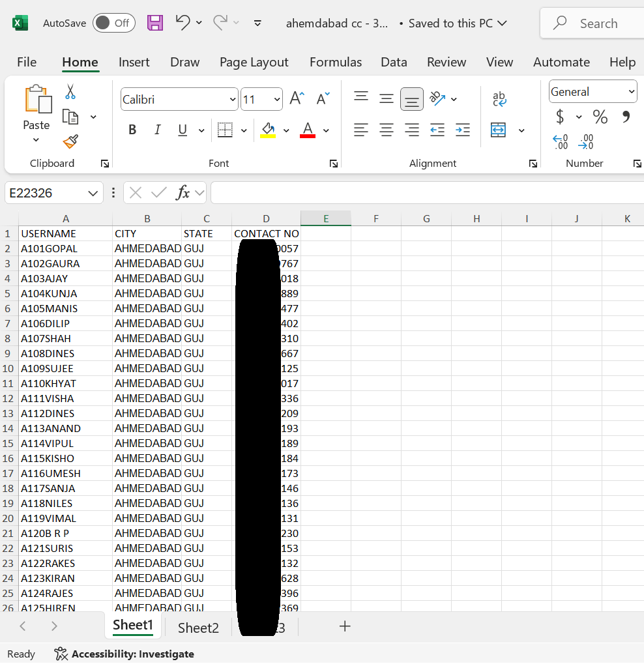
Task: Click the Increase Font Size icon
Action: (297, 99)
